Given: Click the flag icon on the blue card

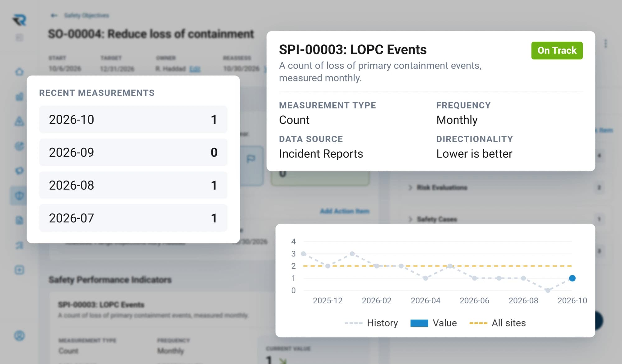Looking at the screenshot, I should click(251, 159).
